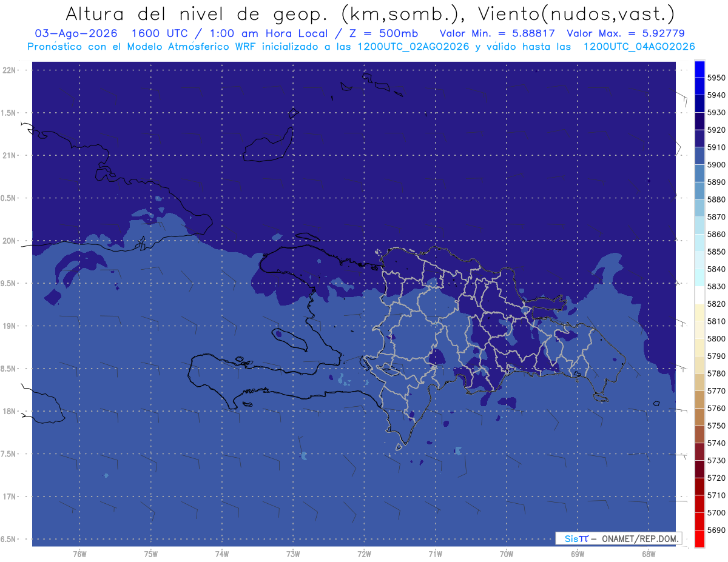The width and height of the screenshot is (728, 562).
Task: Click the 8.5N latitude label
Action: point(9,369)
